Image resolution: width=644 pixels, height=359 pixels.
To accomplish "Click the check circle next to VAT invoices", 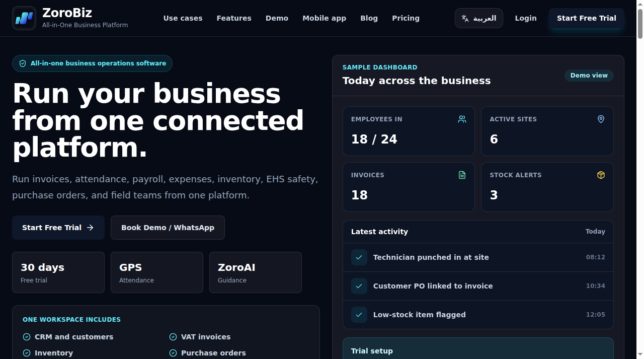I will tap(173, 337).
